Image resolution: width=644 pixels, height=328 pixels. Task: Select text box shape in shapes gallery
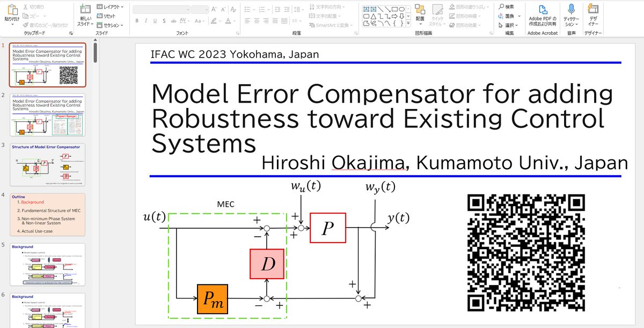click(367, 9)
